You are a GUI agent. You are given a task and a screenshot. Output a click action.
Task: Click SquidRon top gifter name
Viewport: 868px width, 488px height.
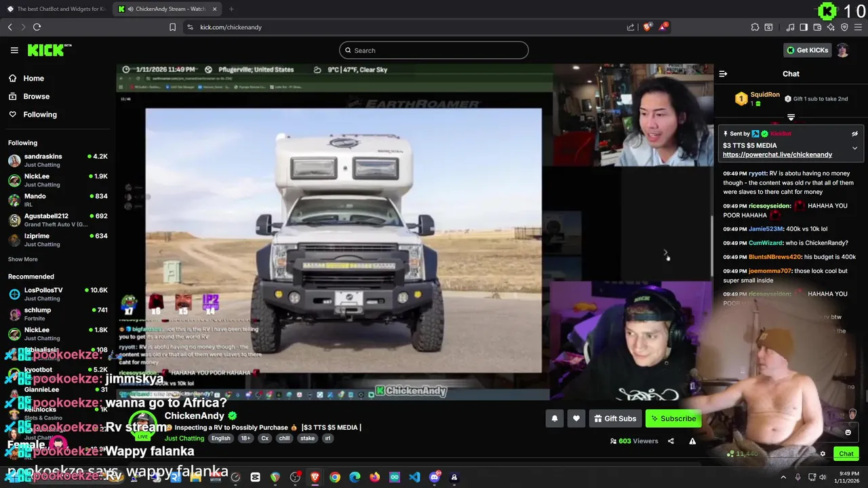(765, 95)
